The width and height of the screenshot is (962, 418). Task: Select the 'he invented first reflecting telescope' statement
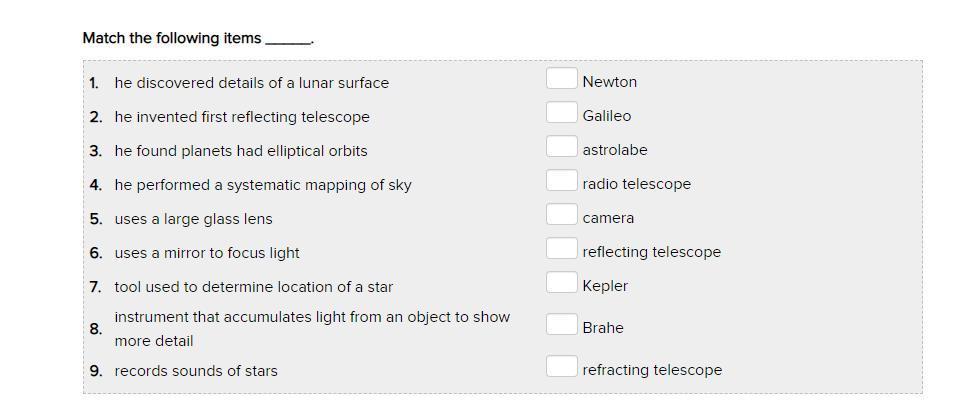242,117
